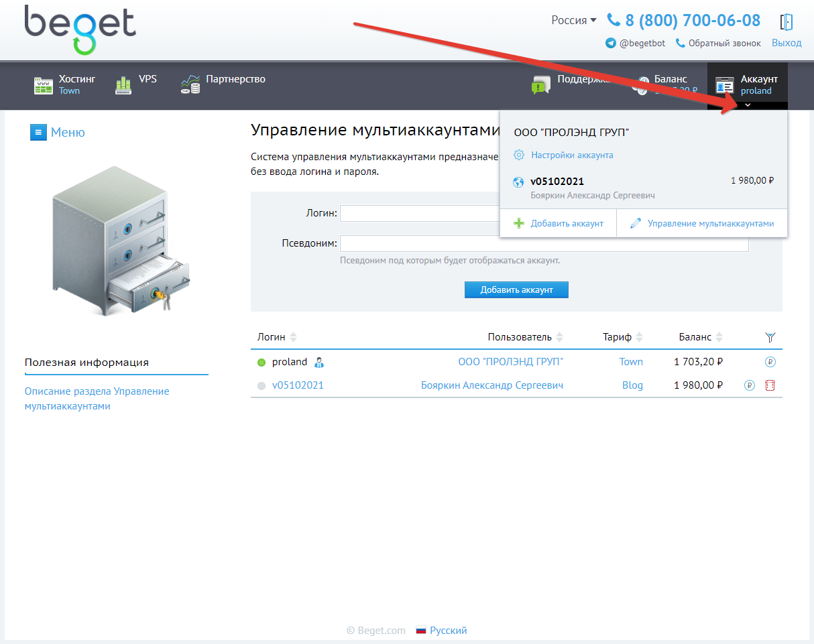Image resolution: width=814 pixels, height=644 pixels.
Task: Click the table filter funnel icon
Action: [770, 337]
